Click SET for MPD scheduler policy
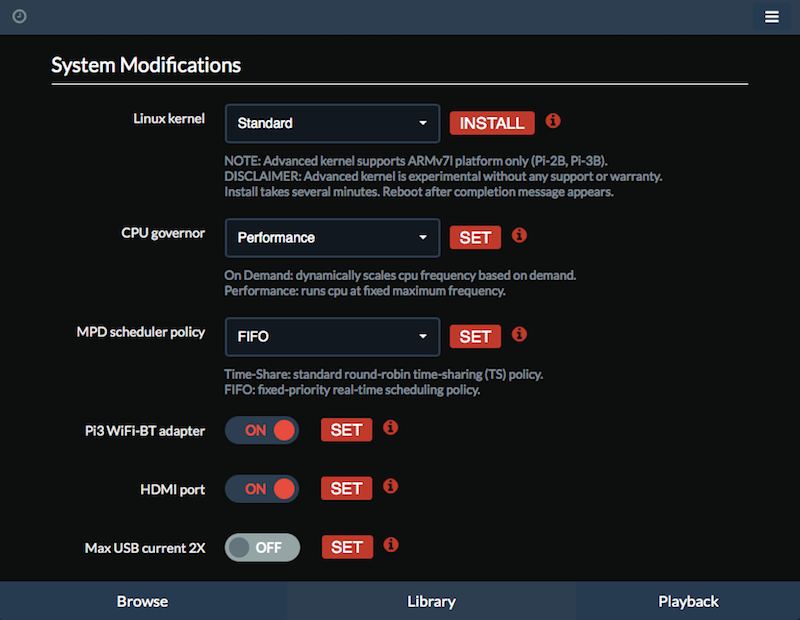800x620 pixels. tap(475, 336)
